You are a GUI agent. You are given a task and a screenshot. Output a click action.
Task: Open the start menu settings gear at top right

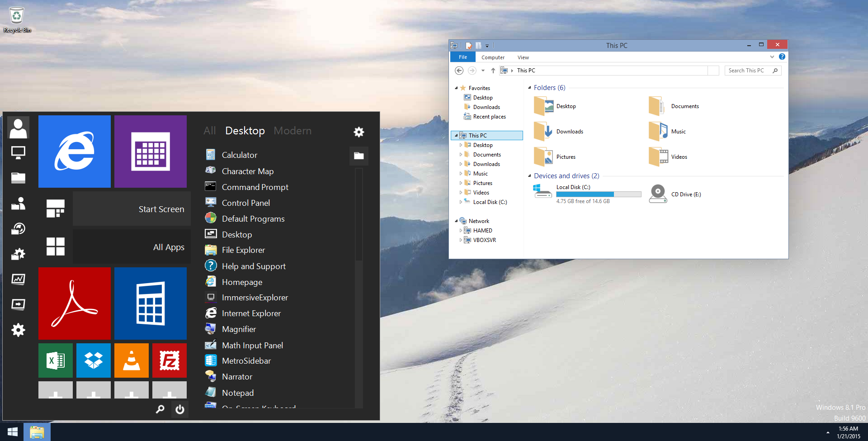click(x=359, y=132)
